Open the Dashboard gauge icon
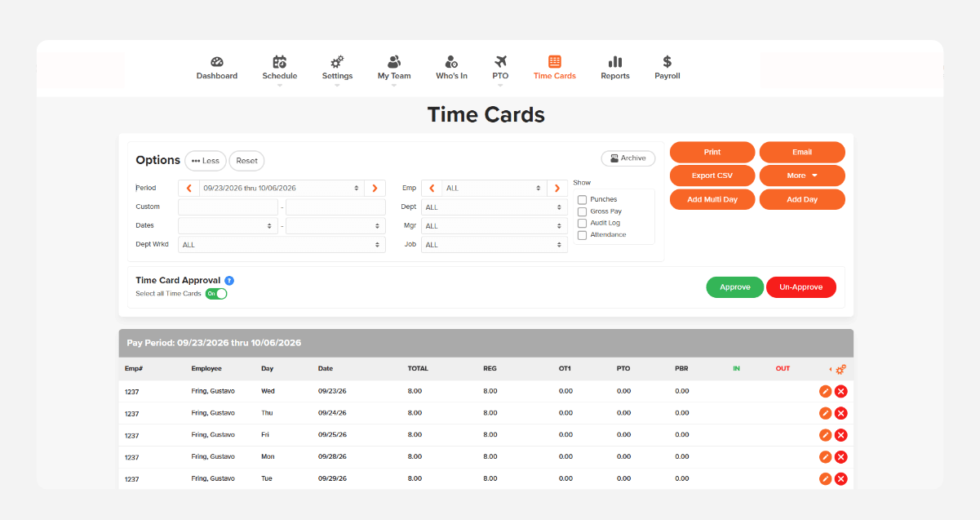This screenshot has height=520, width=980. pyautogui.click(x=216, y=62)
